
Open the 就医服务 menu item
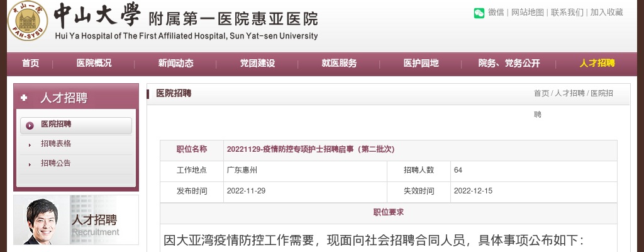(339, 63)
